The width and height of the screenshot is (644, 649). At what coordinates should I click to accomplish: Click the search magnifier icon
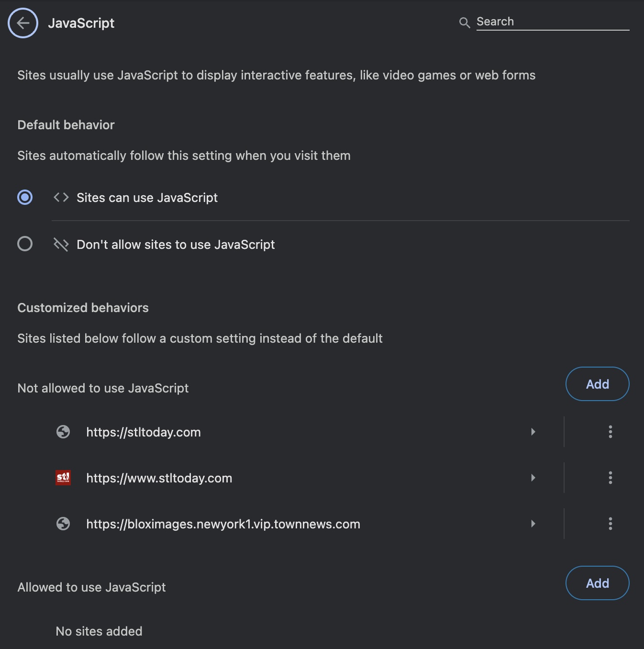pyautogui.click(x=464, y=22)
